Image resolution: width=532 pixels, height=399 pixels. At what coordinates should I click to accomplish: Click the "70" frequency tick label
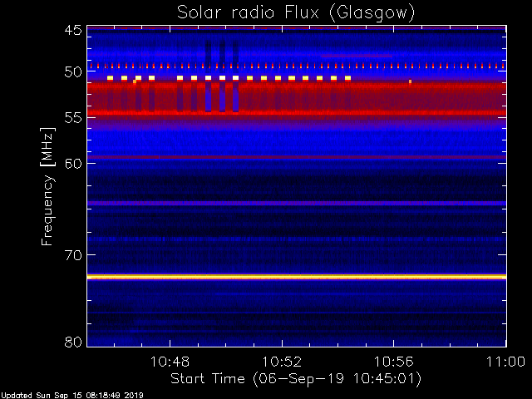pyautogui.click(x=73, y=255)
